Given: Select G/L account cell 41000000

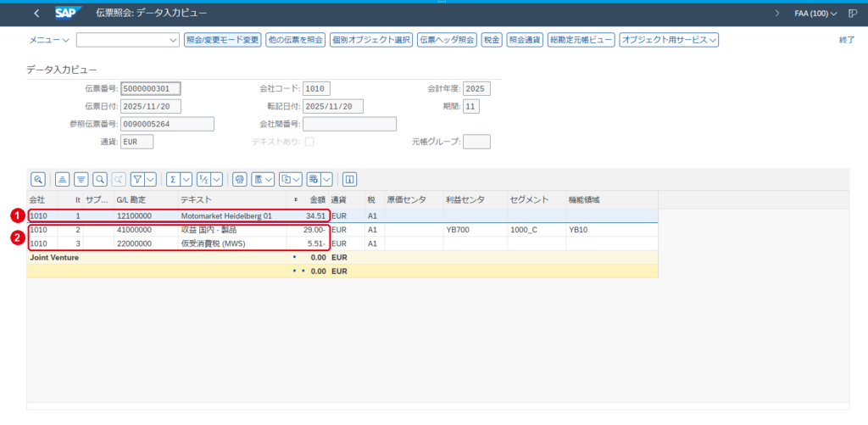Looking at the screenshot, I should point(145,229).
